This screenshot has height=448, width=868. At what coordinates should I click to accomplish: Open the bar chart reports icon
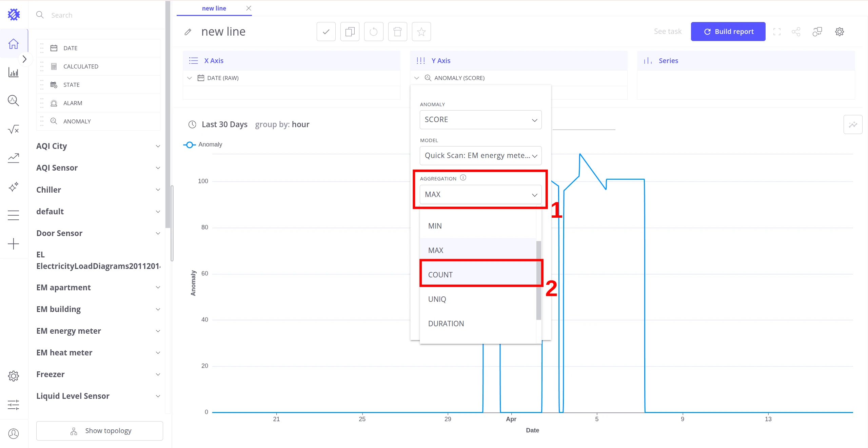14,72
